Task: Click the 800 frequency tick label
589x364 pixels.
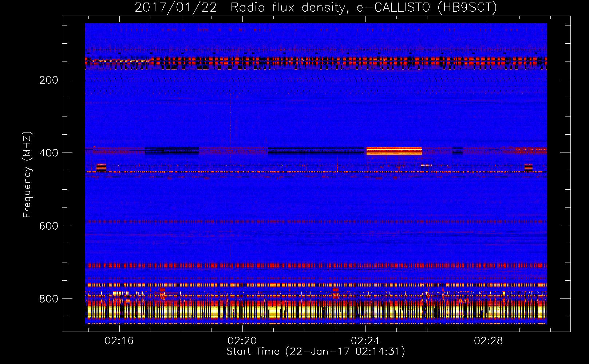Action: [49, 299]
